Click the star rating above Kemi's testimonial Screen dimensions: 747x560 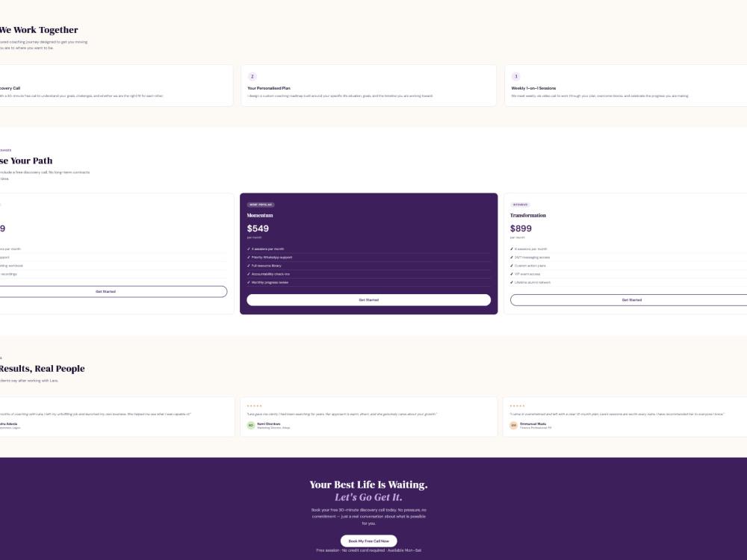coord(255,406)
